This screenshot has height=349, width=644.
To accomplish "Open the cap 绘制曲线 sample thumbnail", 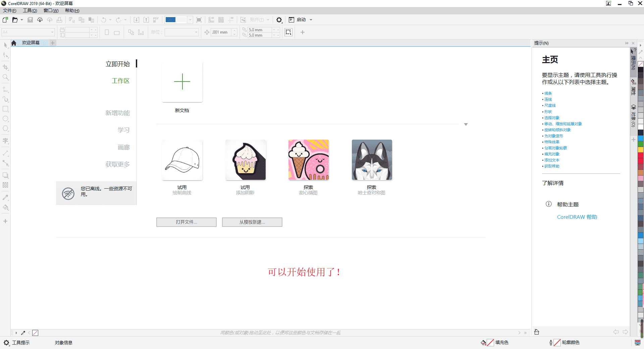I will point(182,160).
